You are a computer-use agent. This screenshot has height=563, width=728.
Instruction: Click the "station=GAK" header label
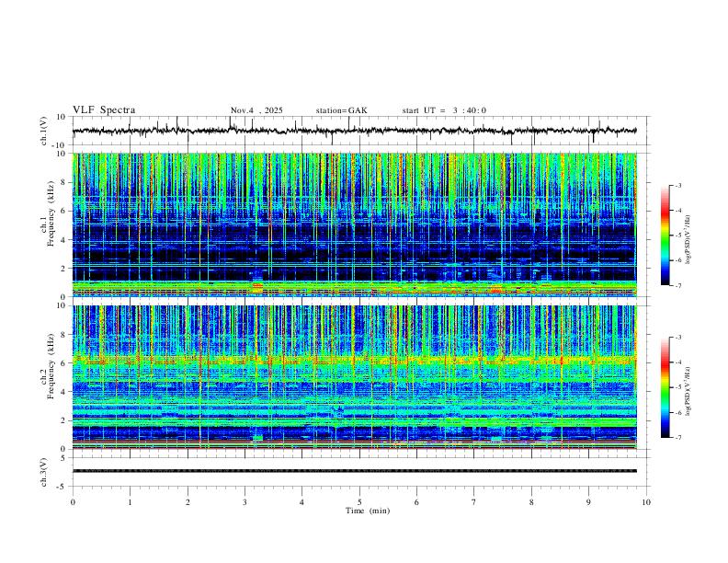341,110
